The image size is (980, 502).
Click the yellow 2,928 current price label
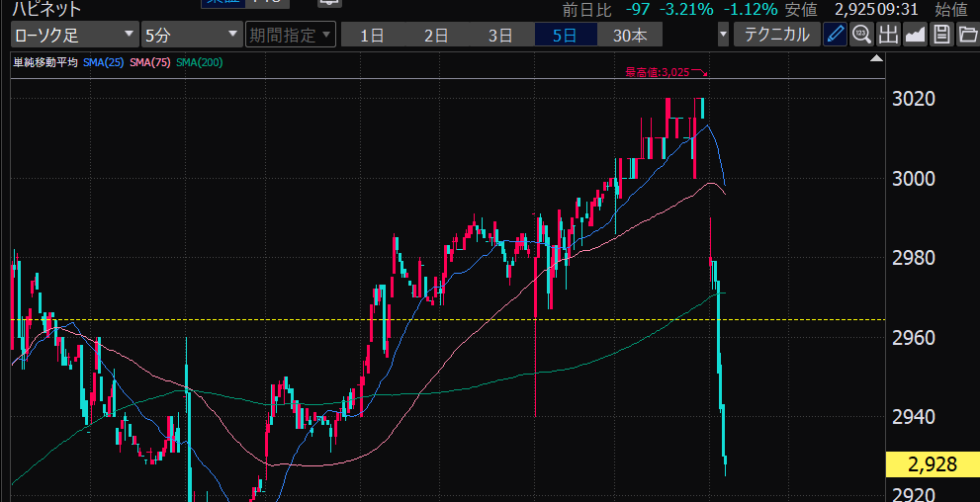[932, 464]
